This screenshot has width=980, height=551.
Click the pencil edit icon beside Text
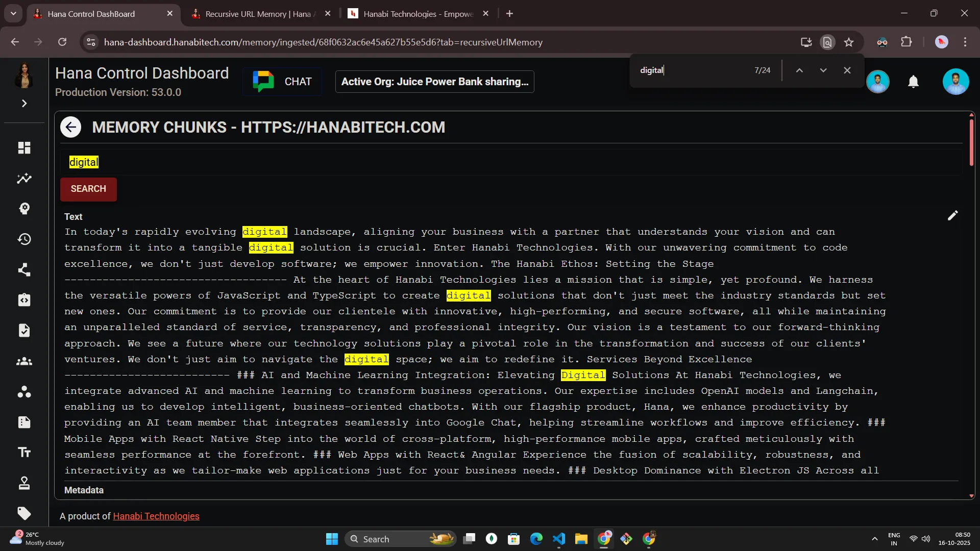point(952,216)
